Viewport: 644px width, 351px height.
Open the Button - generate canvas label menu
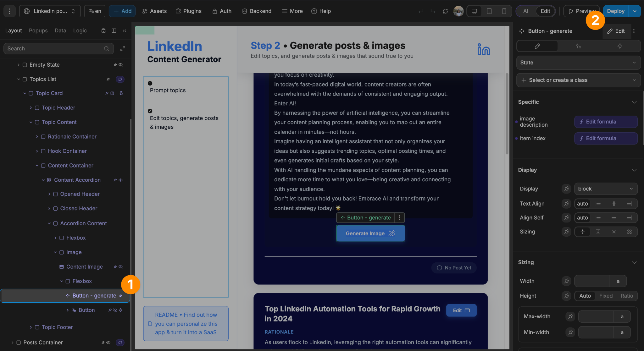pos(399,217)
